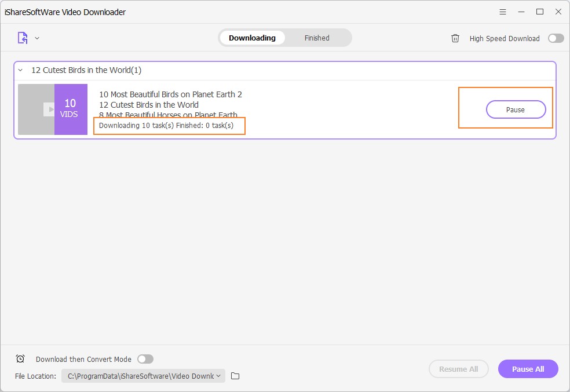This screenshot has width=570, height=392.
Task: Open the File Location path dropdown
Action: (143, 376)
